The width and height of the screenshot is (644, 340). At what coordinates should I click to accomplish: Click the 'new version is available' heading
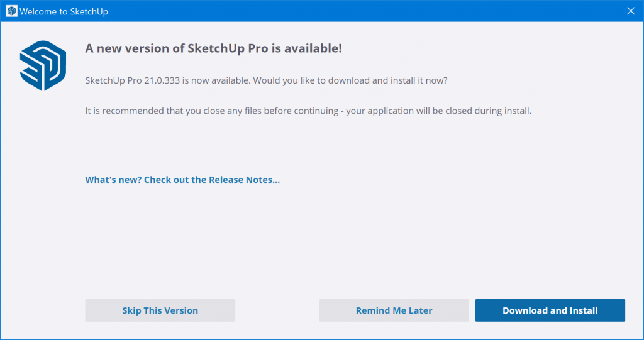click(213, 48)
